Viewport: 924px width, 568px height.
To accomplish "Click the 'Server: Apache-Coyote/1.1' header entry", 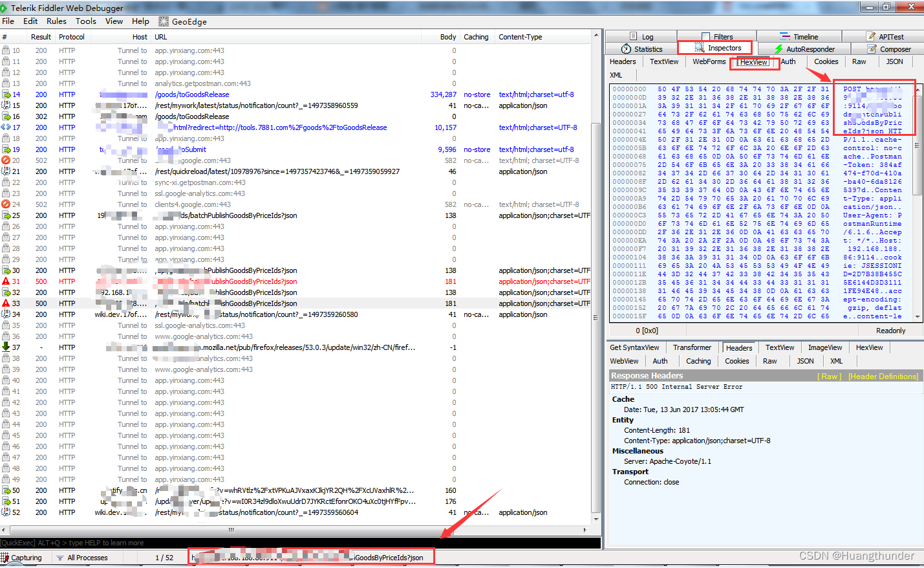I will (667, 461).
